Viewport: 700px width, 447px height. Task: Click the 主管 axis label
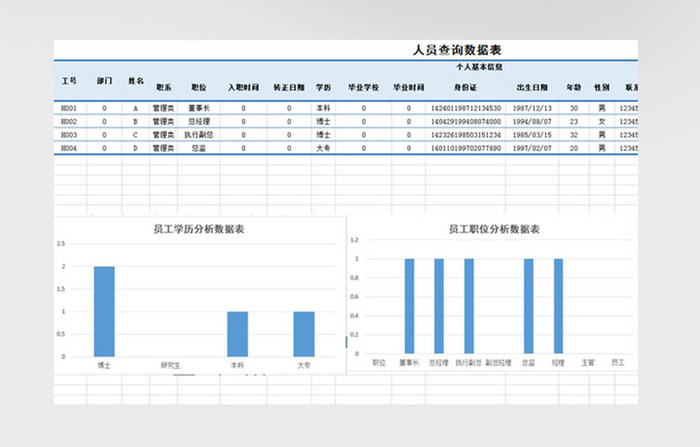pyautogui.click(x=588, y=363)
